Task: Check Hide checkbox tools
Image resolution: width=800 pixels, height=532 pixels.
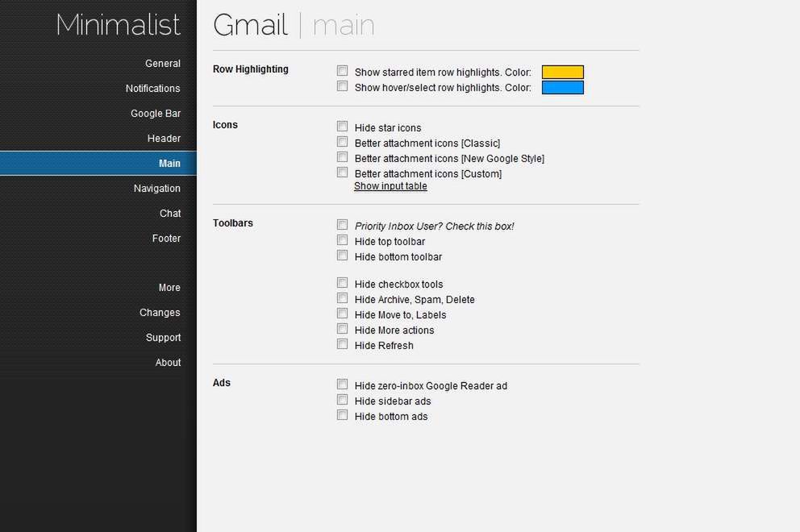Action: tap(343, 283)
